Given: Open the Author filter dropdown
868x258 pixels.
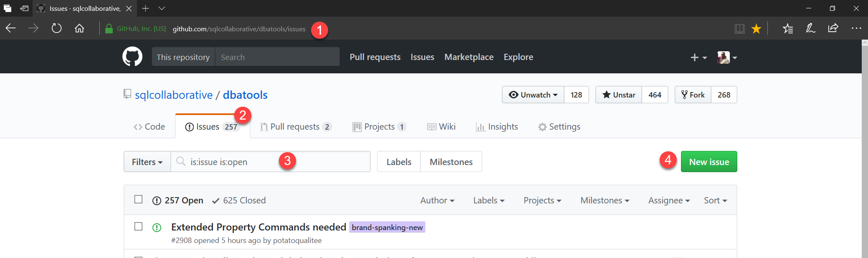Looking at the screenshot, I should pyautogui.click(x=437, y=200).
